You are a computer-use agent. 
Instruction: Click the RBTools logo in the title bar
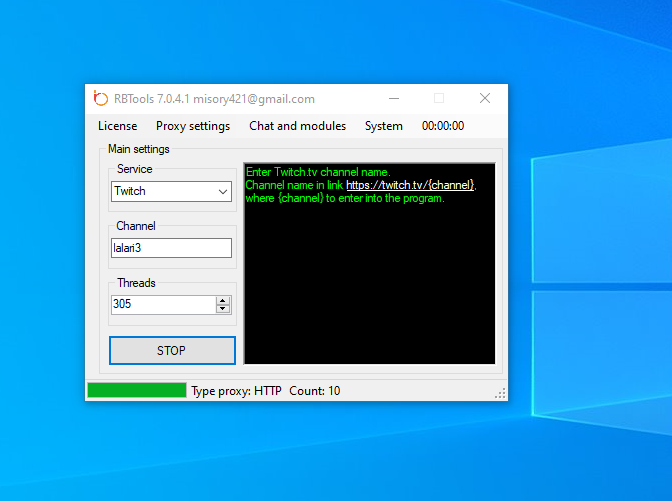click(100, 98)
